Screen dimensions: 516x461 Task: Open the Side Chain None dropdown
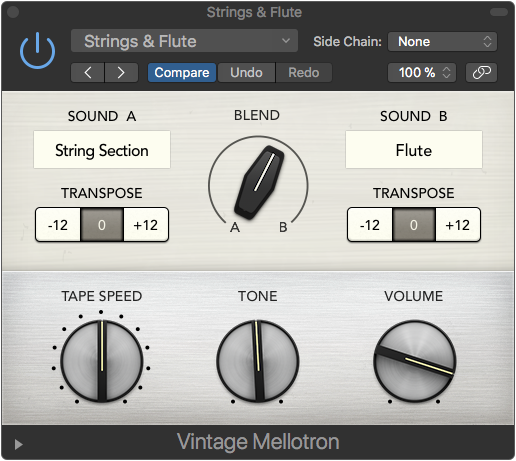tap(442, 42)
